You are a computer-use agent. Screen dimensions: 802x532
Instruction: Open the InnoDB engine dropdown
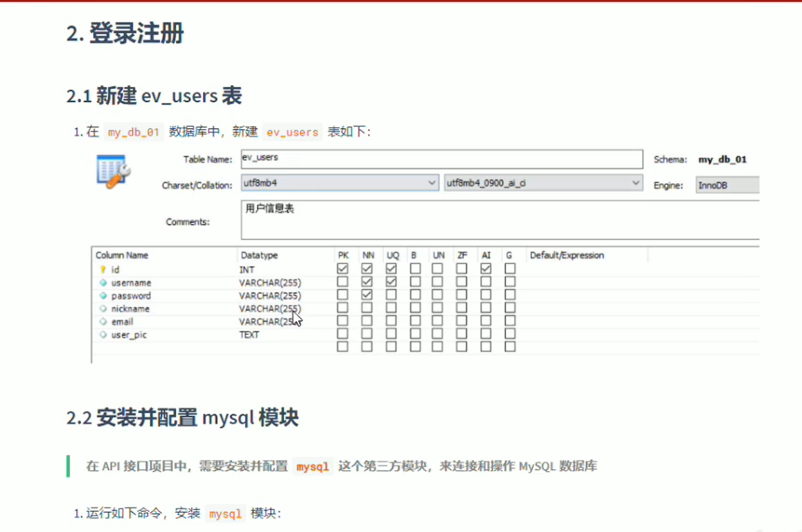coord(727,185)
